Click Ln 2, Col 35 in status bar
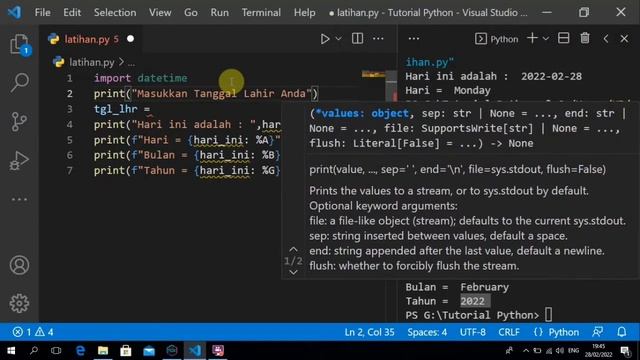This screenshot has width=640, height=360. coord(369,332)
